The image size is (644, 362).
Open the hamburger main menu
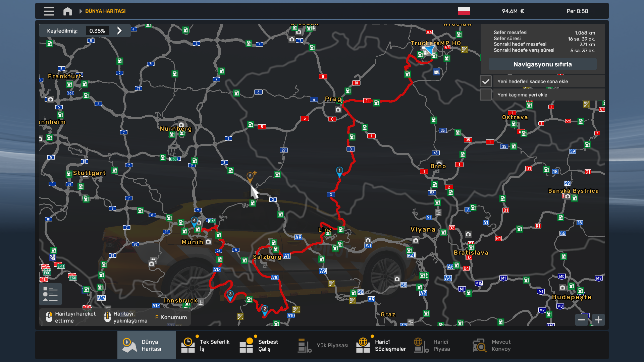tap(49, 11)
